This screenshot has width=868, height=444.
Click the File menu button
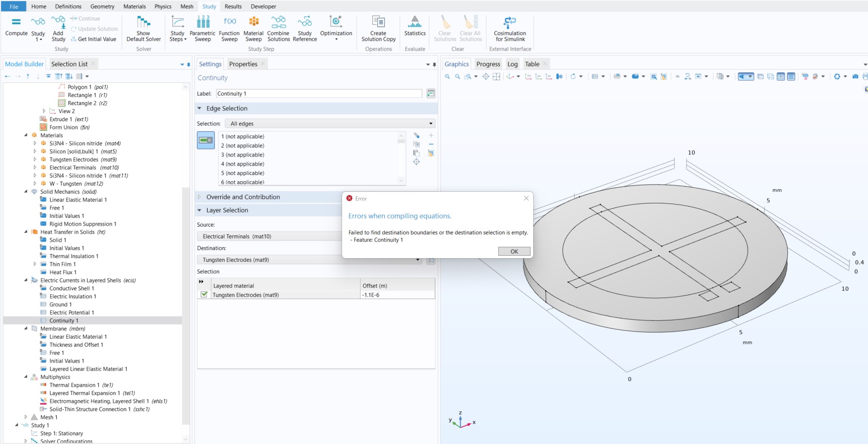[14, 6]
